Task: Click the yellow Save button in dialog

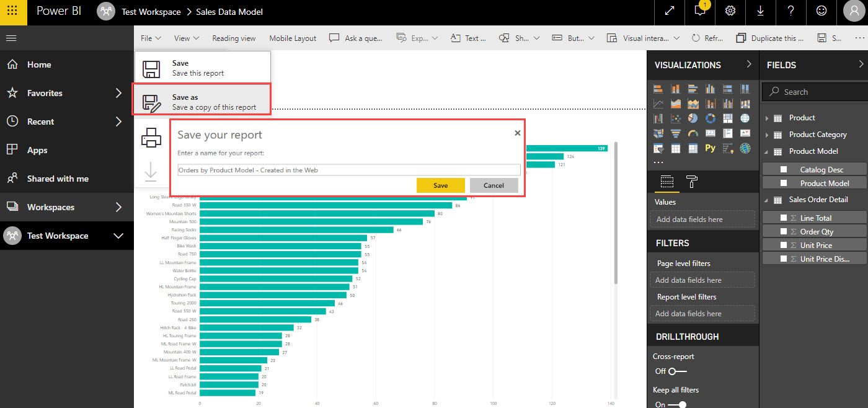Action: (x=441, y=185)
